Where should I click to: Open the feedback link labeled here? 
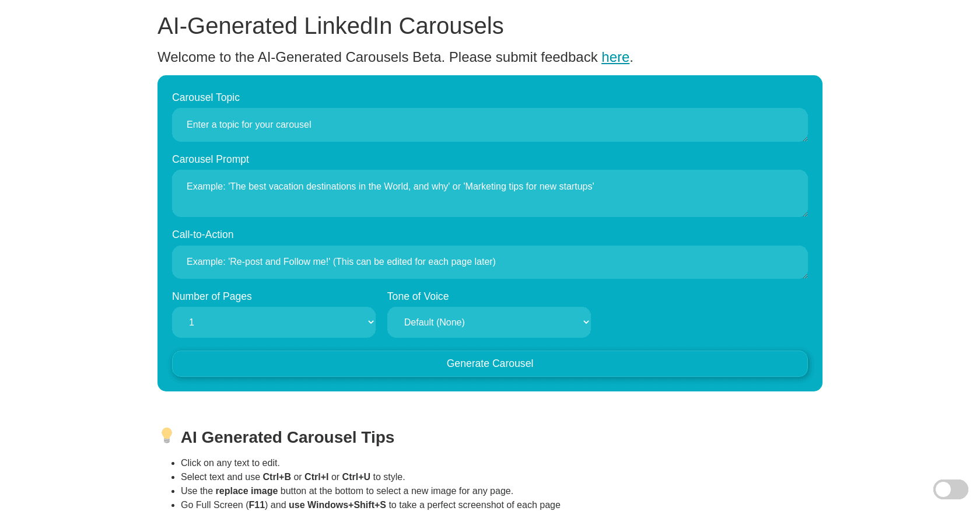(x=615, y=57)
